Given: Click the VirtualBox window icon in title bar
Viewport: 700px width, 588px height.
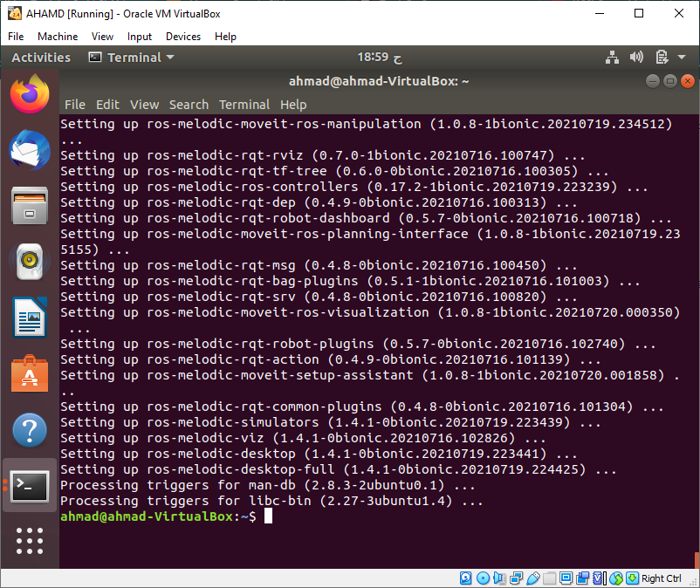Looking at the screenshot, I should tap(15, 13).
